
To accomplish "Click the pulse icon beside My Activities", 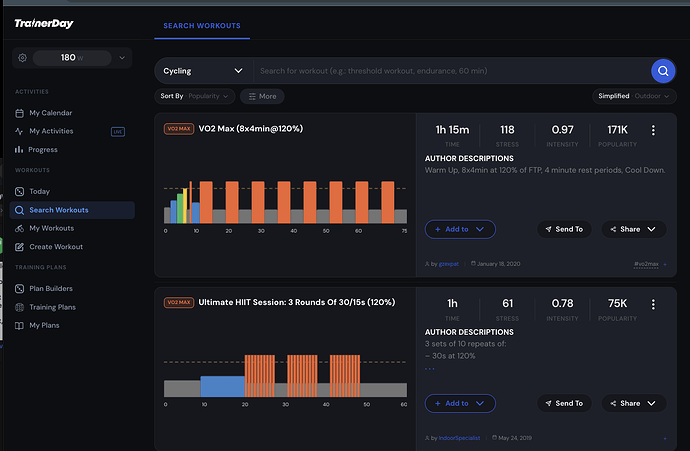I will (x=19, y=131).
